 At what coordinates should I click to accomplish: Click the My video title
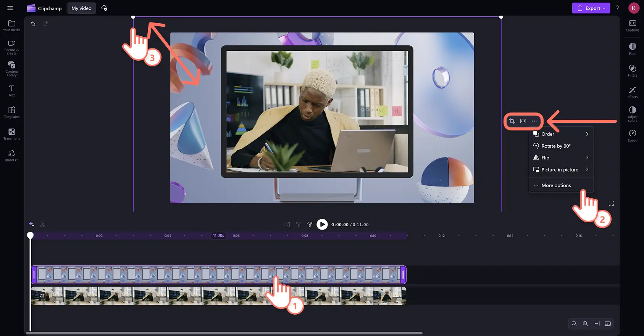[81, 8]
